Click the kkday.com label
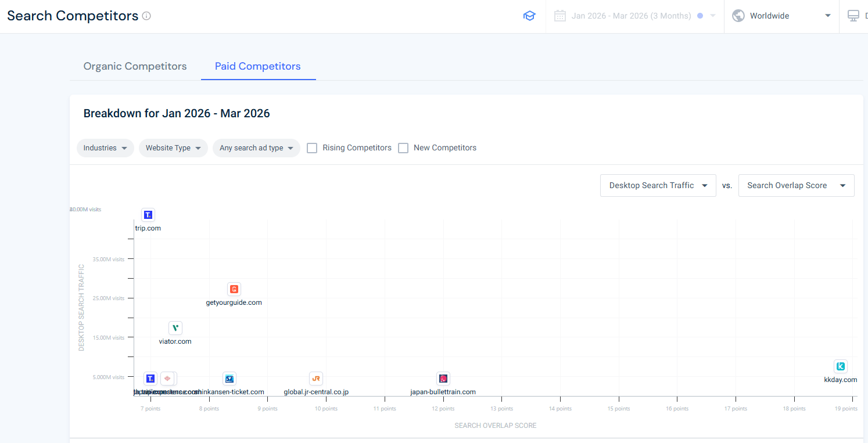This screenshot has width=868, height=443. (841, 380)
